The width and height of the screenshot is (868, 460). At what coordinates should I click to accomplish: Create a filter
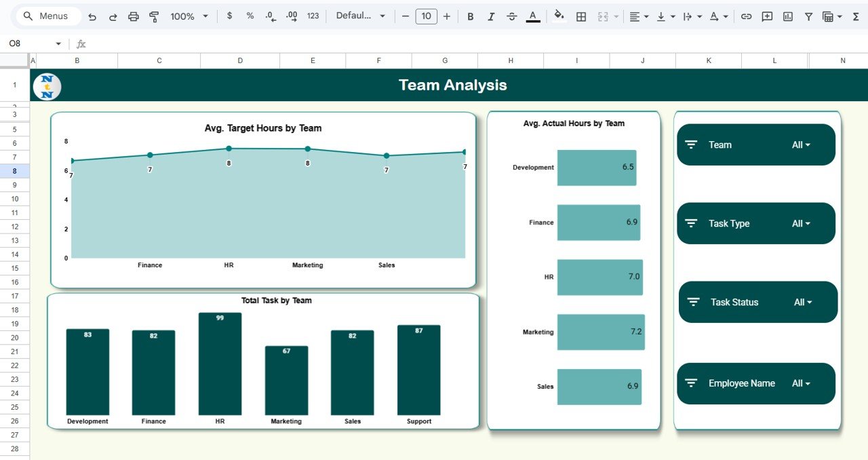(x=808, y=16)
